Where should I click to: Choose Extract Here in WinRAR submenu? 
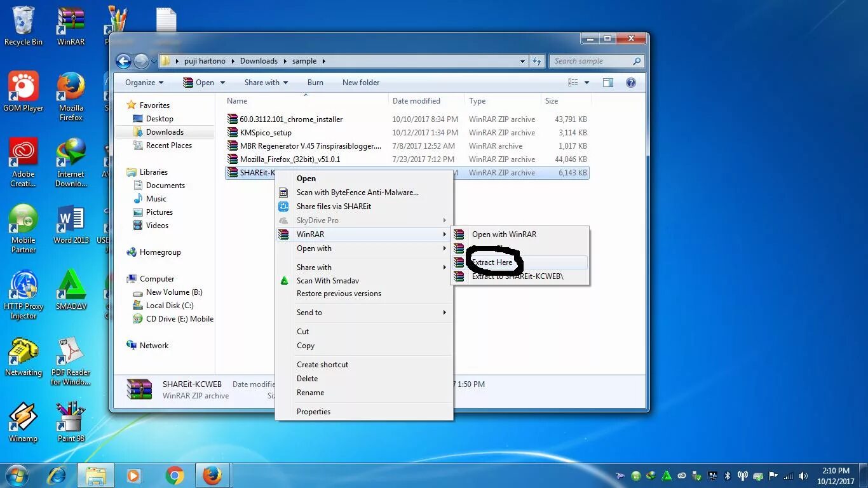click(x=520, y=262)
